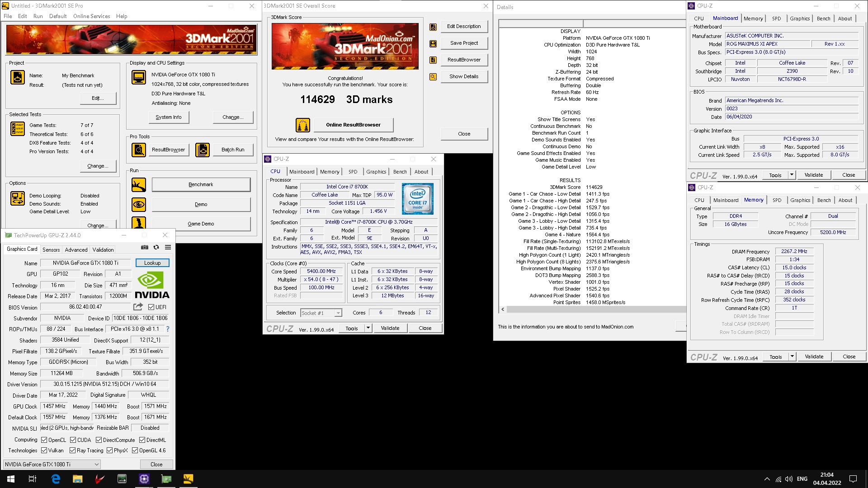Click the Benchmark run icon in 3DMark2001

click(139, 184)
